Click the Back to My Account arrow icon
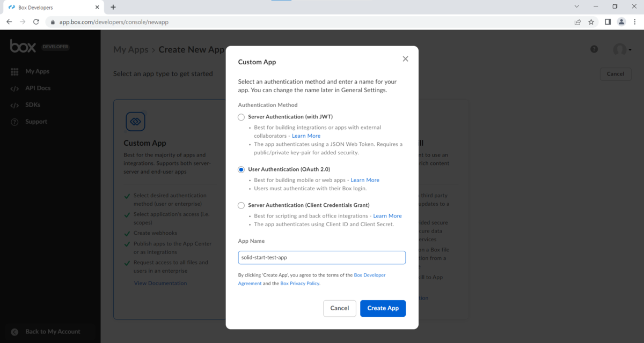 tap(14, 332)
